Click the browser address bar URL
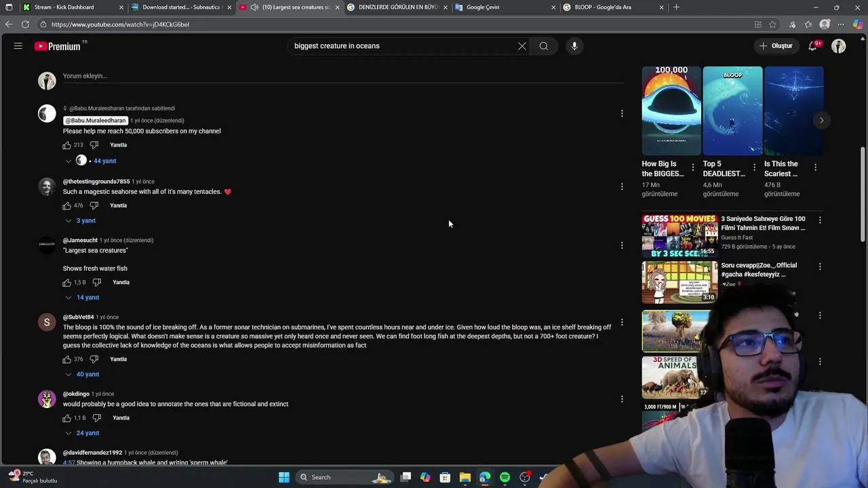This screenshot has width=868, height=488. pyautogui.click(x=120, y=24)
